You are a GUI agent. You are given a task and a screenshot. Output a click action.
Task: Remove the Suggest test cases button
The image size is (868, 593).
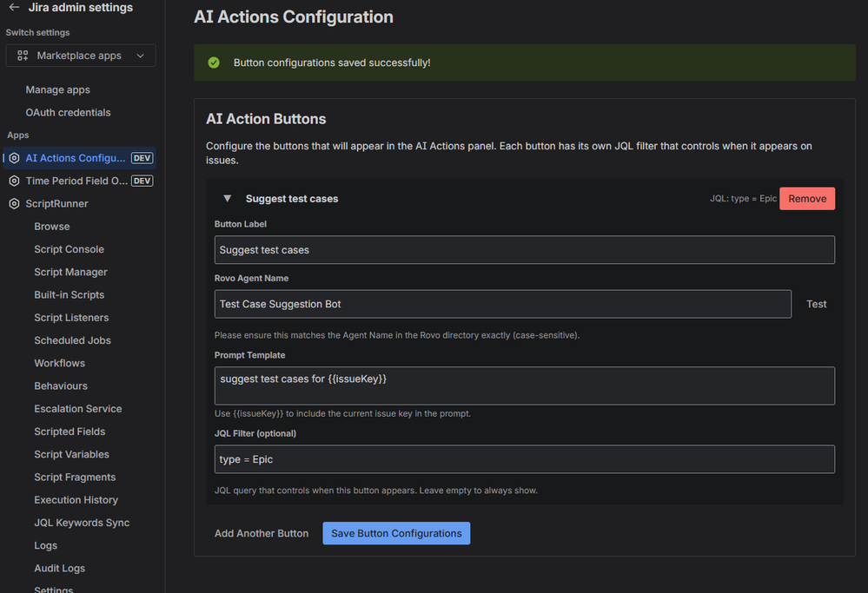pyautogui.click(x=806, y=199)
